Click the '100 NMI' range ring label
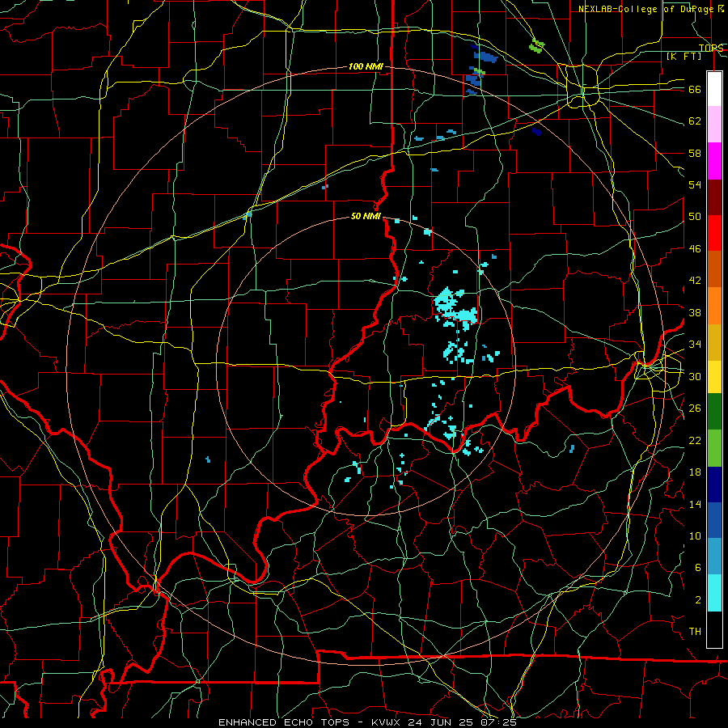The width and height of the screenshot is (728, 728). pyautogui.click(x=366, y=67)
